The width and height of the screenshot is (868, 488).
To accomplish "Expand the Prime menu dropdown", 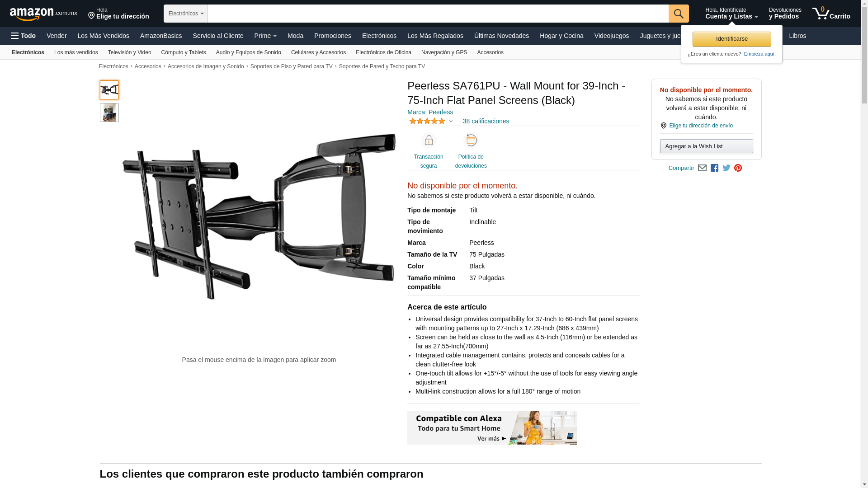I will click(265, 36).
